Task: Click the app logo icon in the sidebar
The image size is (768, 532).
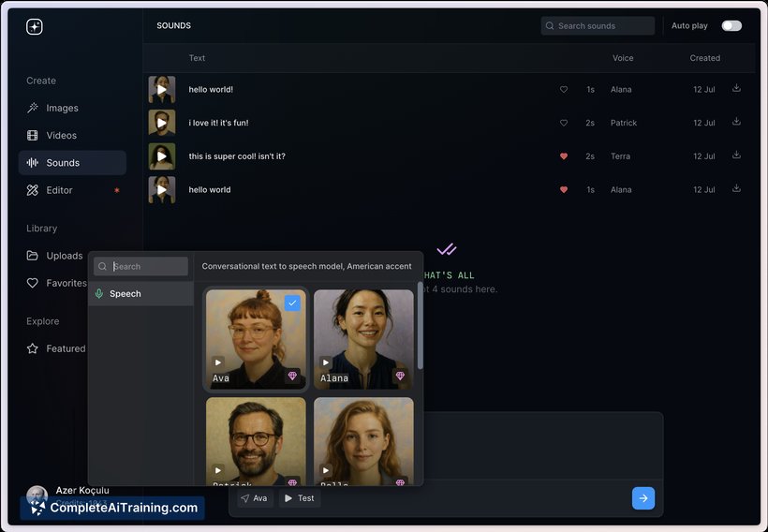Action: 35,26
